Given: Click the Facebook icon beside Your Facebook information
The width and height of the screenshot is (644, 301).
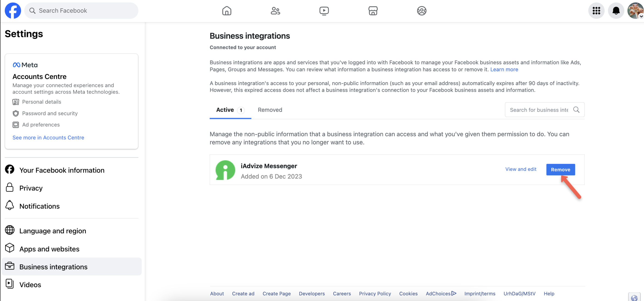Looking at the screenshot, I should (10, 170).
